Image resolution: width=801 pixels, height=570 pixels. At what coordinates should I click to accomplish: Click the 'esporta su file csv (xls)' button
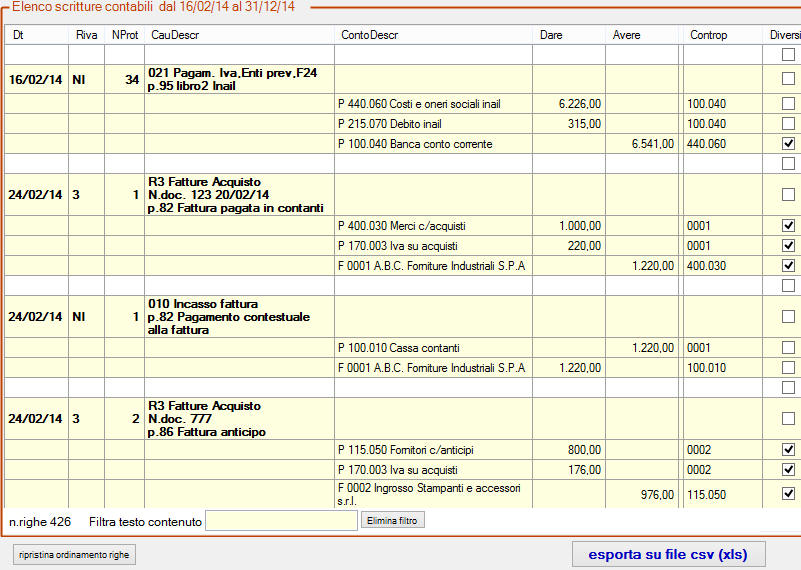tap(668, 554)
